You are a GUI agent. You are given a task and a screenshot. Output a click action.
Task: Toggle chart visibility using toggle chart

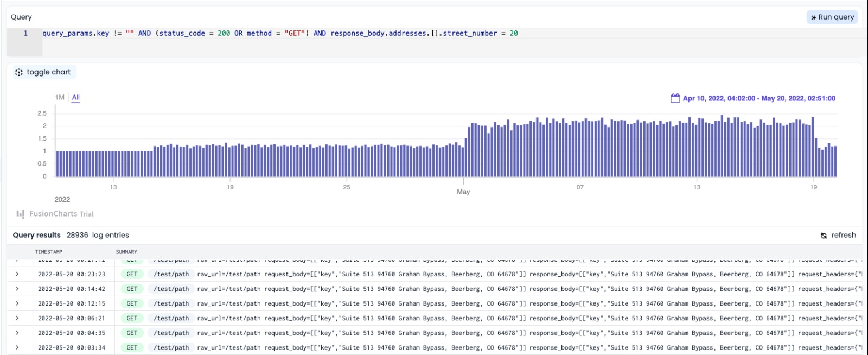(48, 72)
